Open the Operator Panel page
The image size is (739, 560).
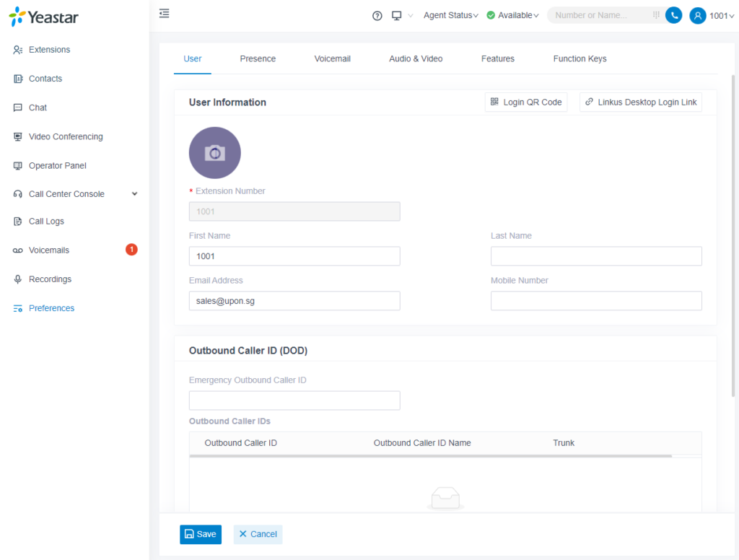[57, 165]
